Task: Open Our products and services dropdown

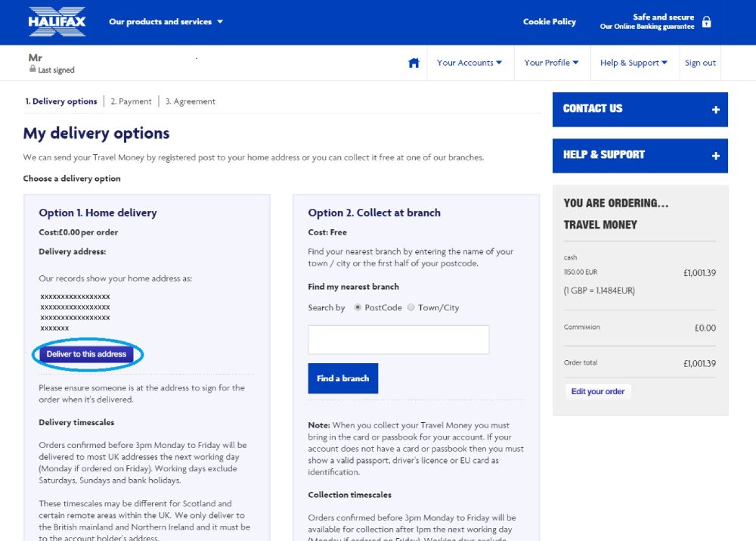Action: (x=166, y=22)
